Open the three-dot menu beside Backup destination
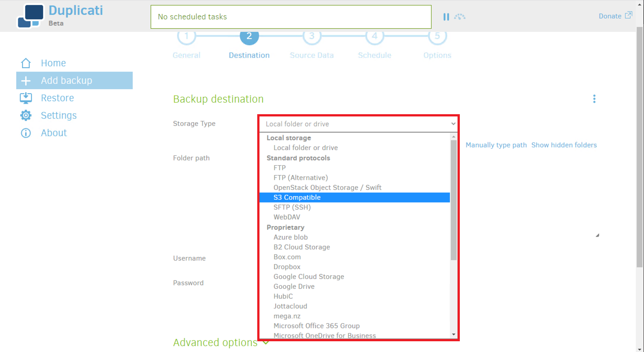The height and width of the screenshot is (352, 644). coord(594,99)
